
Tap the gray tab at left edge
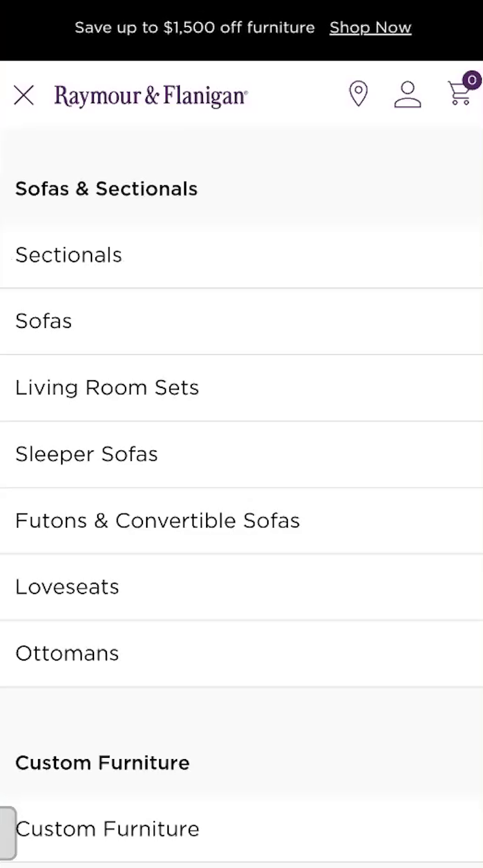tap(7, 833)
